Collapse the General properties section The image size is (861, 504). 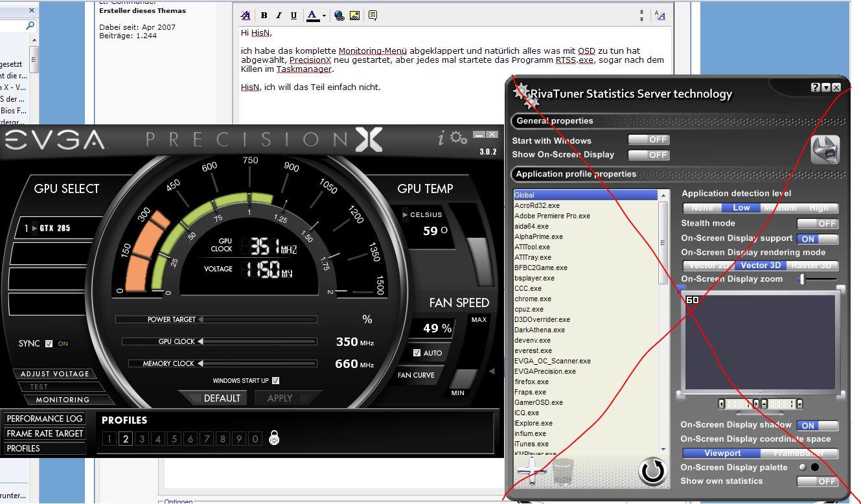coord(555,121)
